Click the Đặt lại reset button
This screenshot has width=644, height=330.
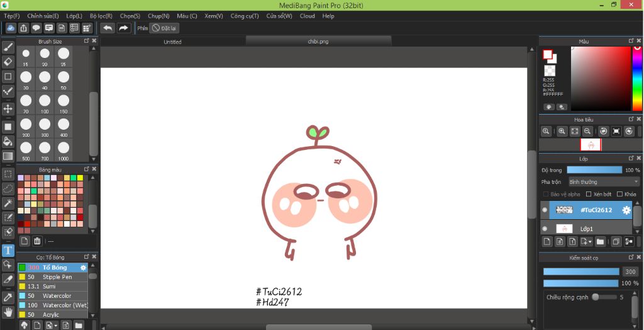(164, 28)
